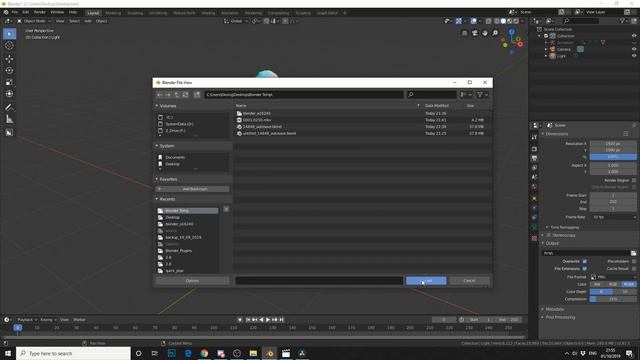Open Blender from the Windows taskbar
Image resolution: width=640 pixels, height=360 pixels.
269,353
